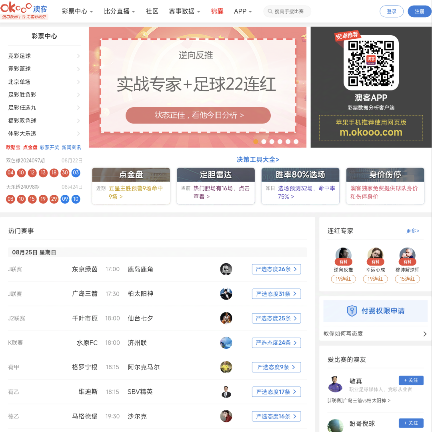Open 严选 button in 马格德堡 row

(276, 416)
